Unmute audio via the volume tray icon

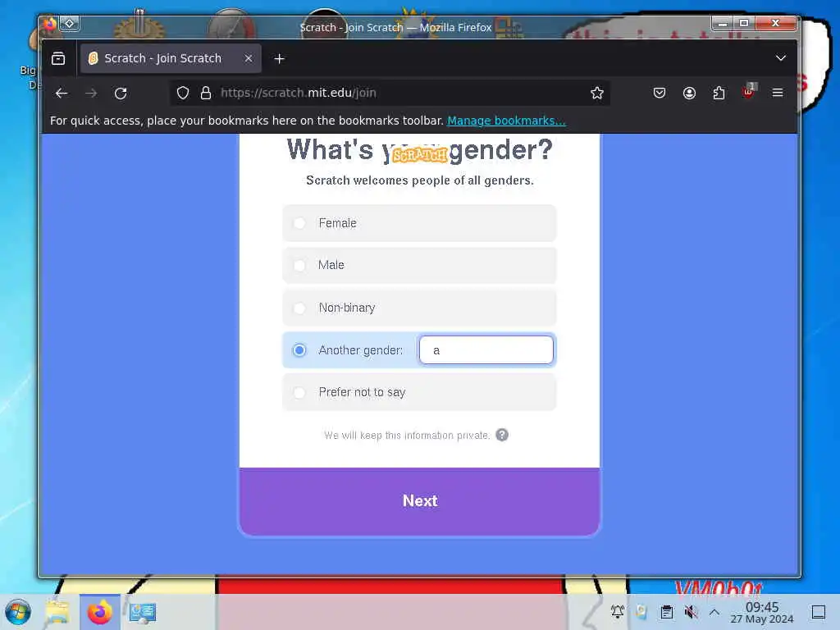tap(691, 612)
